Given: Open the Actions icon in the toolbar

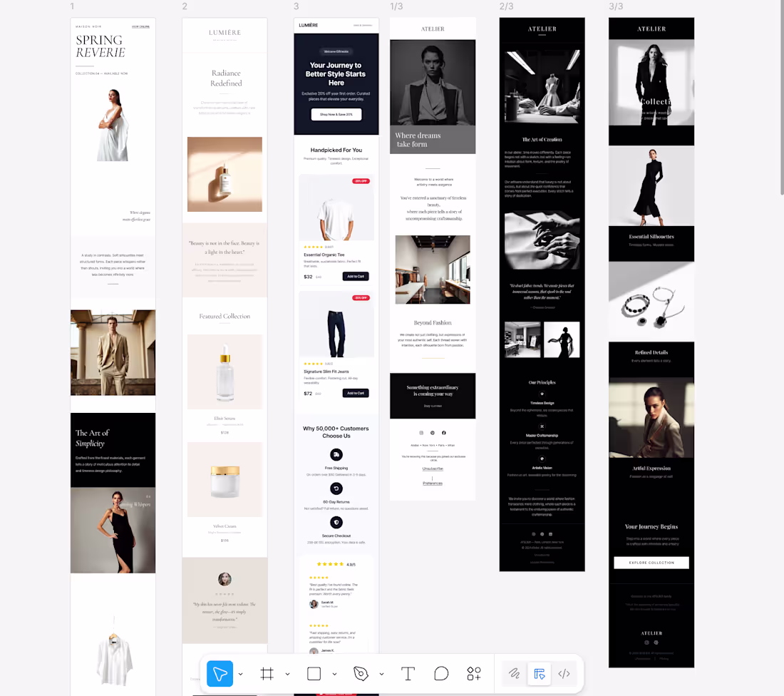Looking at the screenshot, I should (474, 673).
